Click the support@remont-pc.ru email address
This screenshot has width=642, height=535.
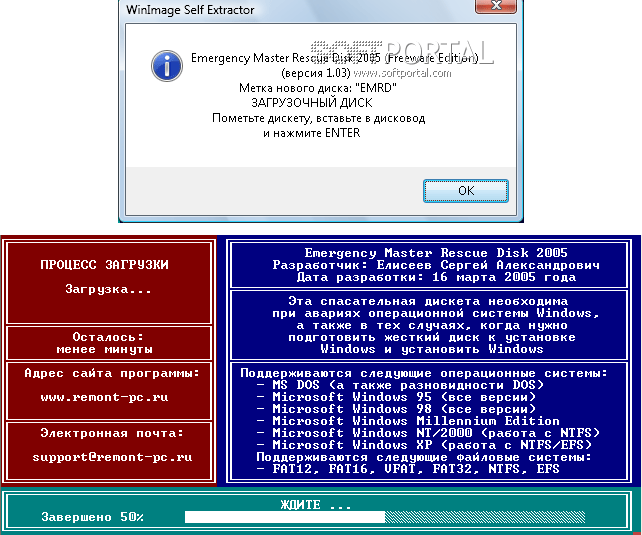pos(112,457)
